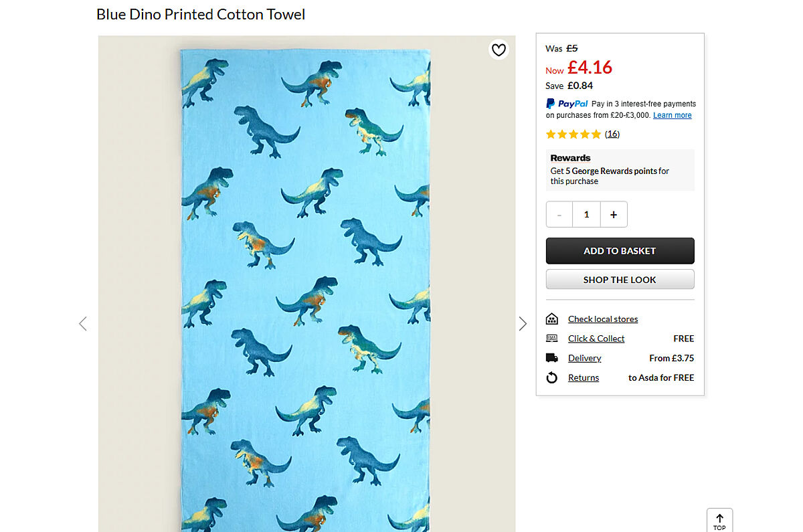Screen dimensions: 803x532
Task: Open the 16 reviews link
Action: 612,135
